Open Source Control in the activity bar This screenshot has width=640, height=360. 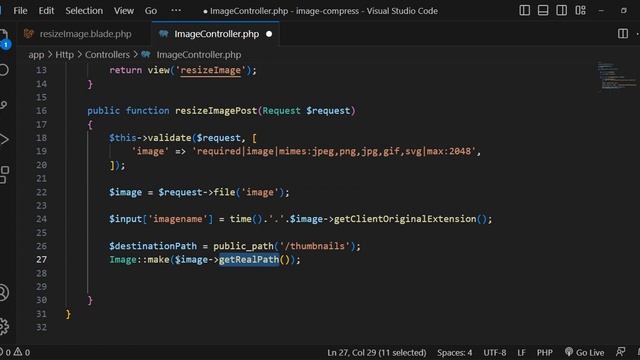pos(4,105)
